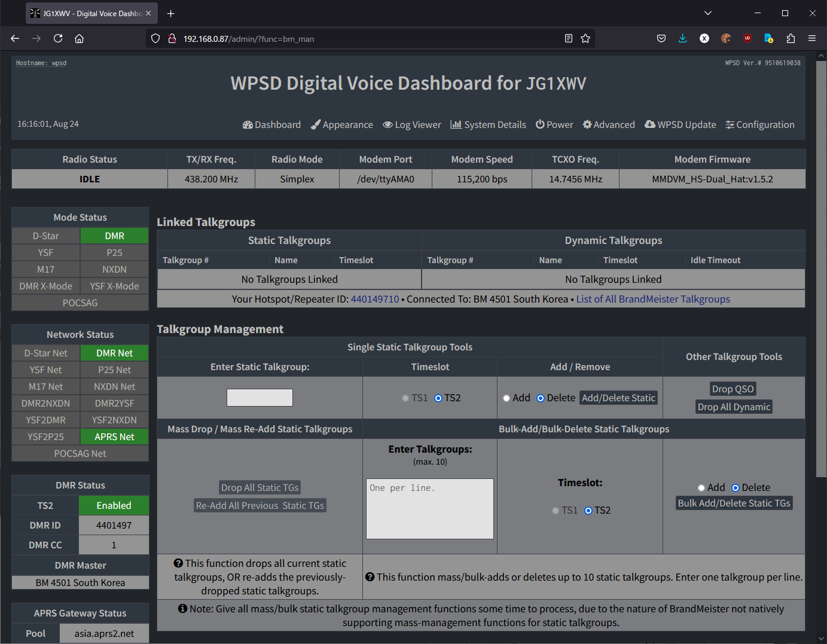Open the Power menu
This screenshot has height=644, width=827.
coord(554,124)
